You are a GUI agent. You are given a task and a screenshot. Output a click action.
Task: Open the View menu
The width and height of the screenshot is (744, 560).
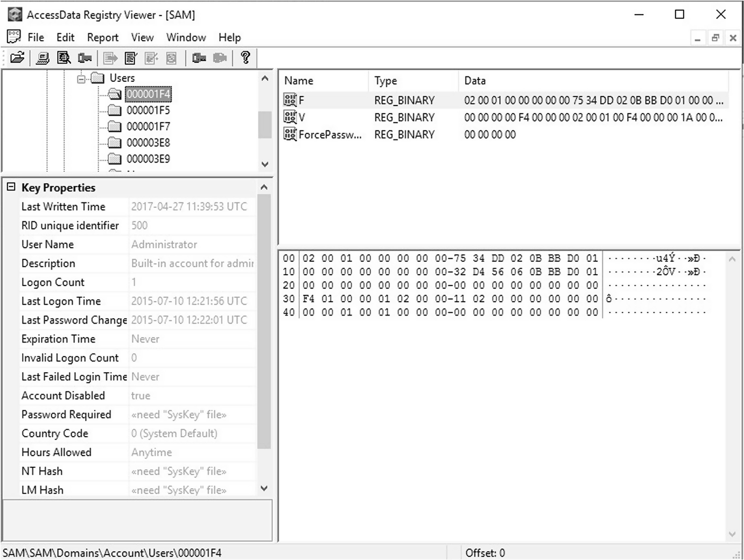[142, 37]
